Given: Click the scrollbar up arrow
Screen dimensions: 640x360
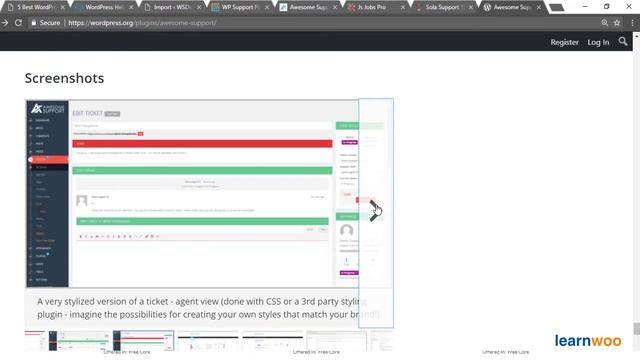Looking at the screenshot, I should coord(636,36).
